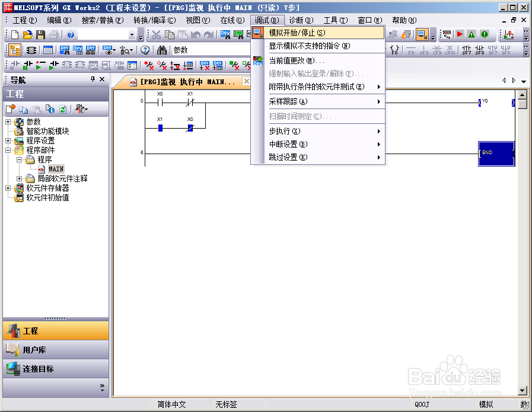The height and width of the screenshot is (412, 532).
Task: Pin the 导航 panel with the pushpin
Action: point(93,79)
